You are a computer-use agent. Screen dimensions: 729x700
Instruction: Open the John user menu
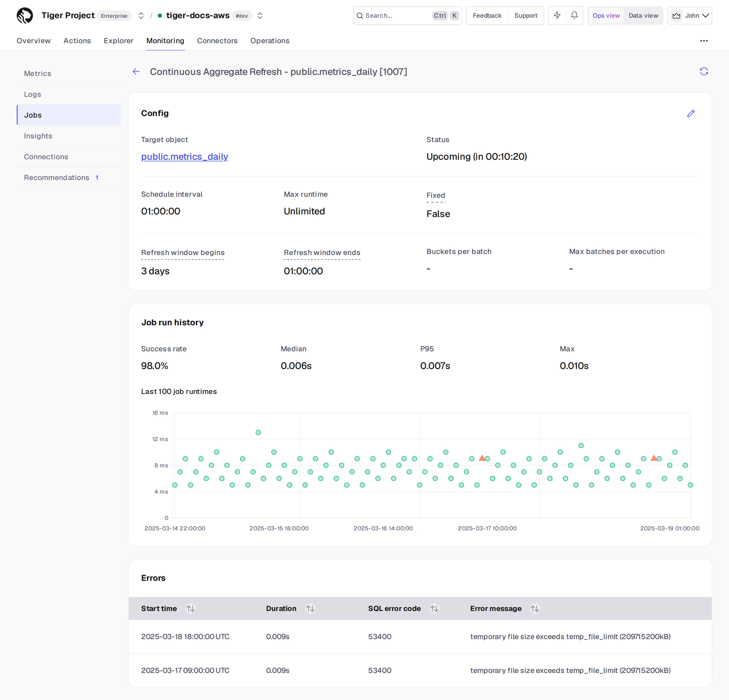pyautogui.click(x=690, y=16)
